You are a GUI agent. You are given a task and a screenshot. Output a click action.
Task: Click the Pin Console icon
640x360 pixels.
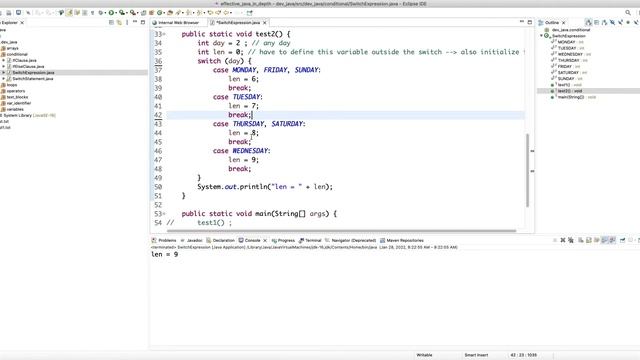click(x=622, y=240)
